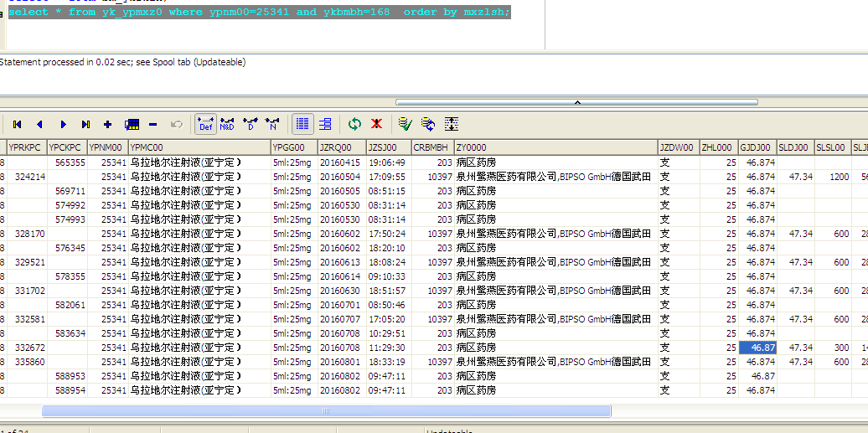Click the 574992 cell
The width and height of the screenshot is (868, 433).
click(x=68, y=205)
